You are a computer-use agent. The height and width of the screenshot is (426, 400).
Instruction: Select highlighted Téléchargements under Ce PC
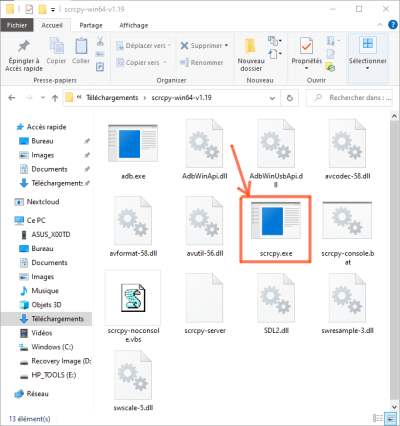[x=46, y=319]
